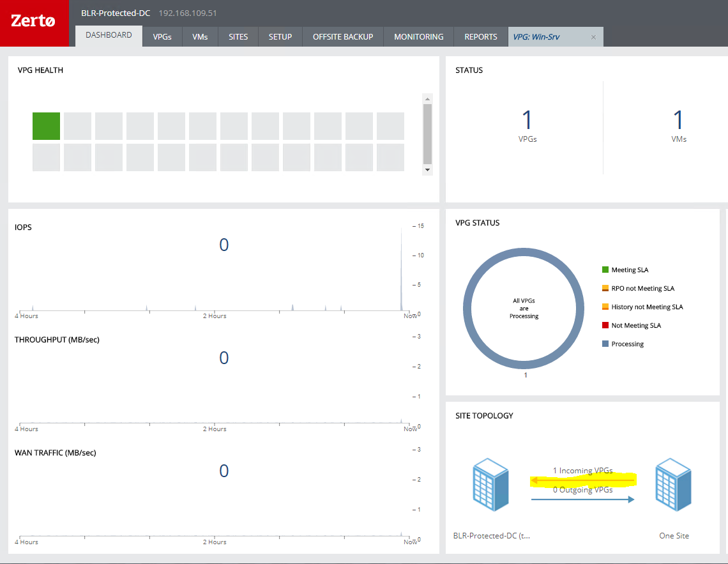Image resolution: width=728 pixels, height=564 pixels.
Task: Click the VPGs count in Status
Action: [527, 120]
